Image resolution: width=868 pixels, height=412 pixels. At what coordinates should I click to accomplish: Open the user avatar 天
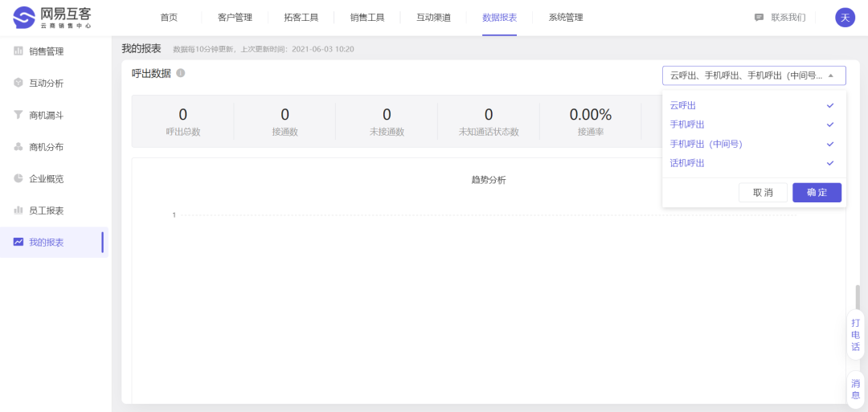845,18
